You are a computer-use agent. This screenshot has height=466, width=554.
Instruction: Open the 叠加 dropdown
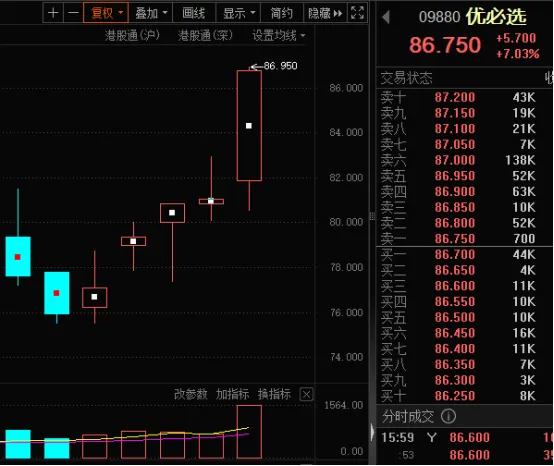click(151, 13)
